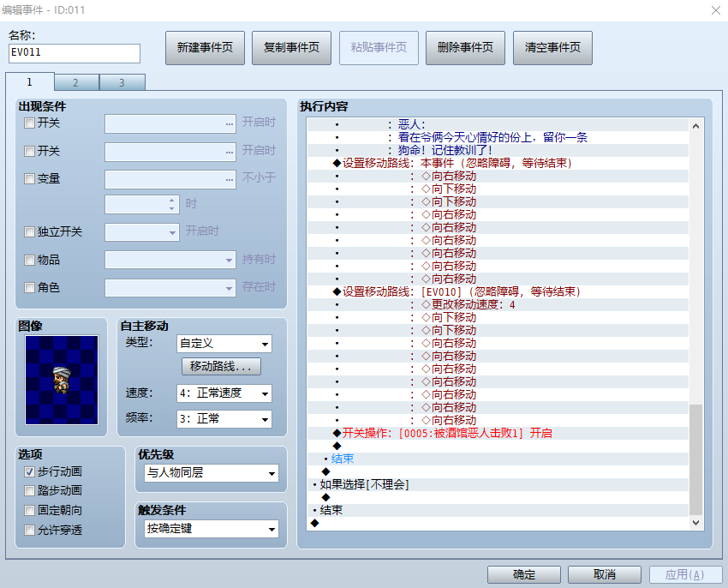Open the second switch selector ellipsis

point(230,152)
